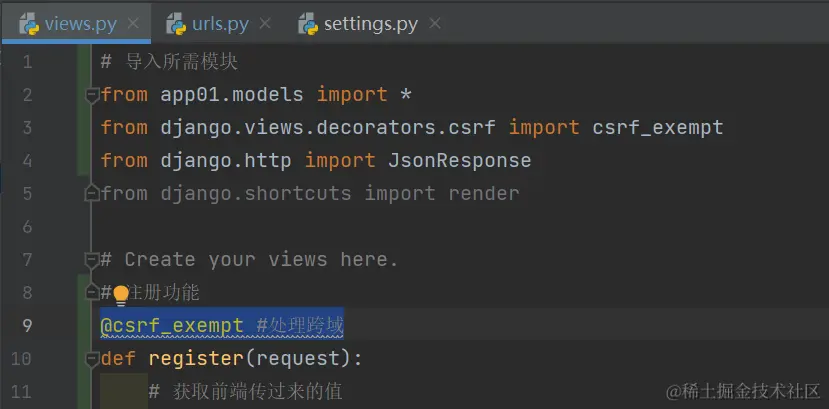The height and width of the screenshot is (409, 829).
Task: Switch to the urls.py tab
Action: pyautogui.click(x=218, y=24)
